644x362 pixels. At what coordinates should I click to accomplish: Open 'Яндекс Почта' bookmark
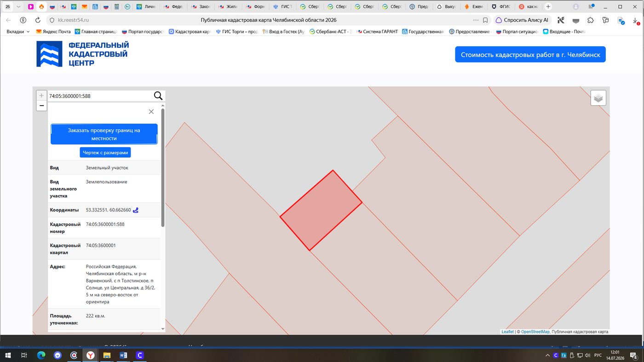click(x=53, y=32)
